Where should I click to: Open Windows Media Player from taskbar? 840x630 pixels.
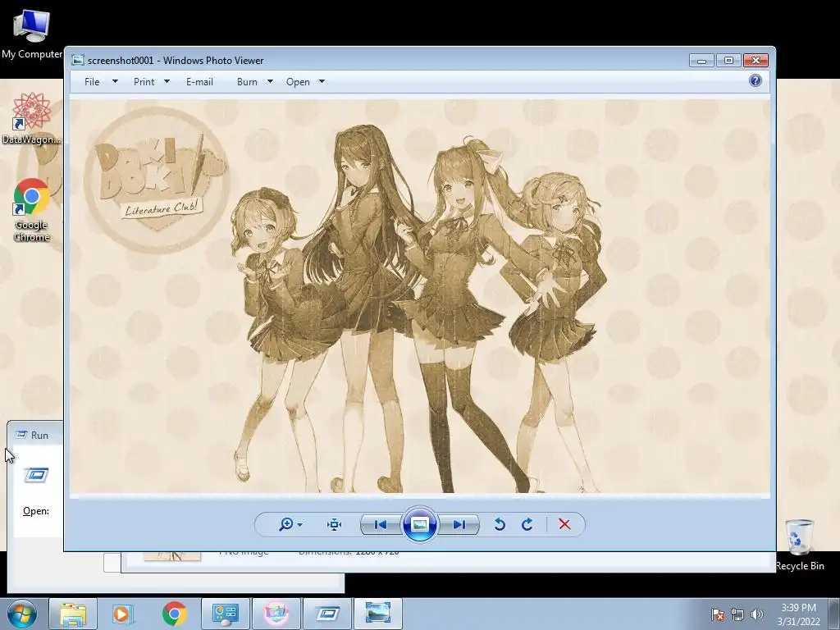122,614
